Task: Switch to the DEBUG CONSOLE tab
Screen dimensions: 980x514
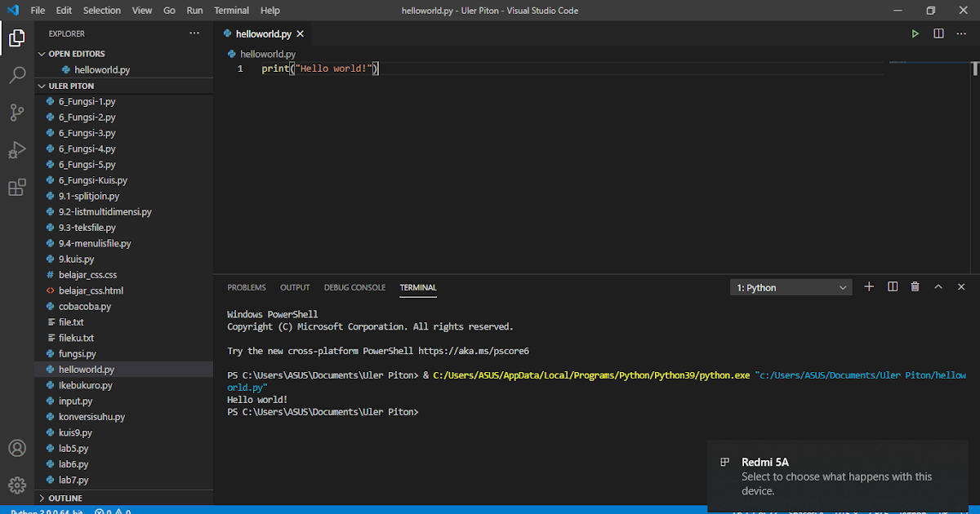Action: click(354, 287)
